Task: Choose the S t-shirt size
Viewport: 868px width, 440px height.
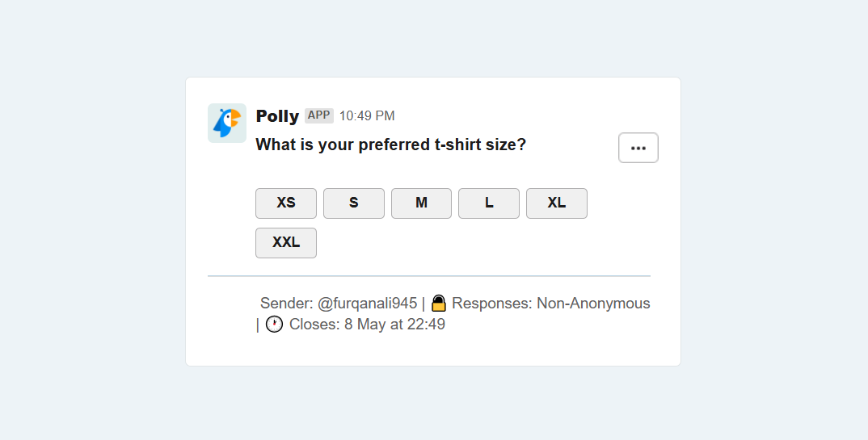Action: point(354,203)
